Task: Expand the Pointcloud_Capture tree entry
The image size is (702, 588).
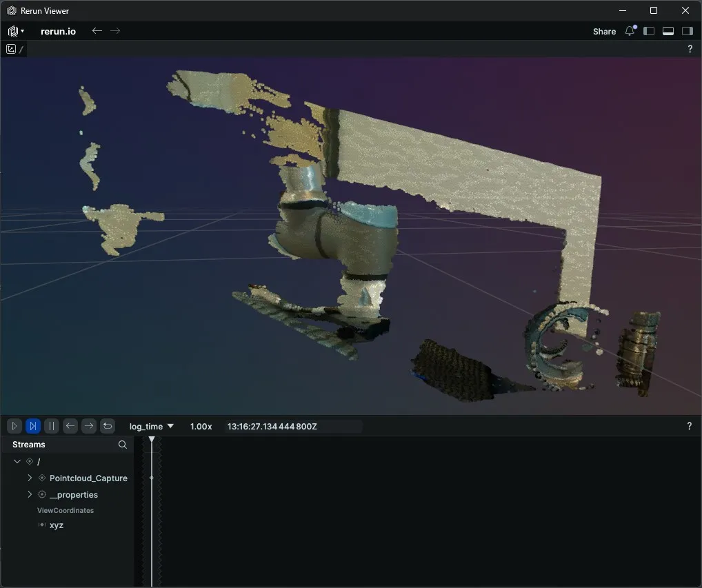Action: click(30, 478)
